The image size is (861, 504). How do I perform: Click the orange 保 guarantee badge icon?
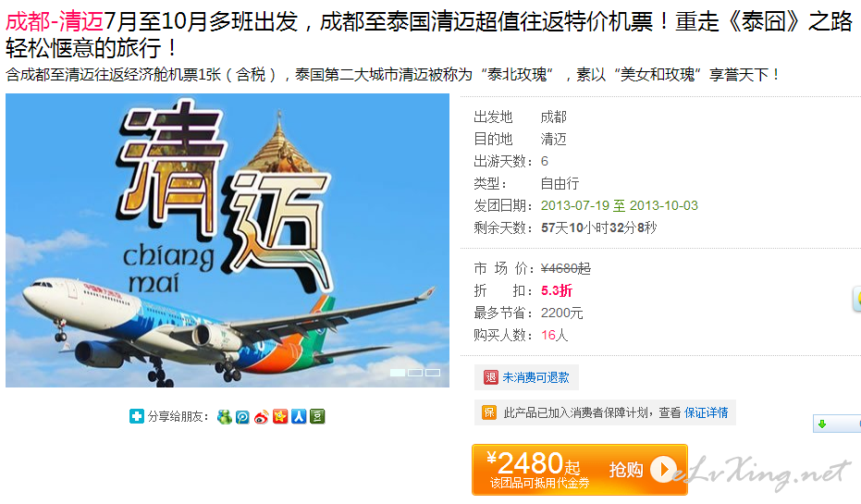click(x=488, y=412)
